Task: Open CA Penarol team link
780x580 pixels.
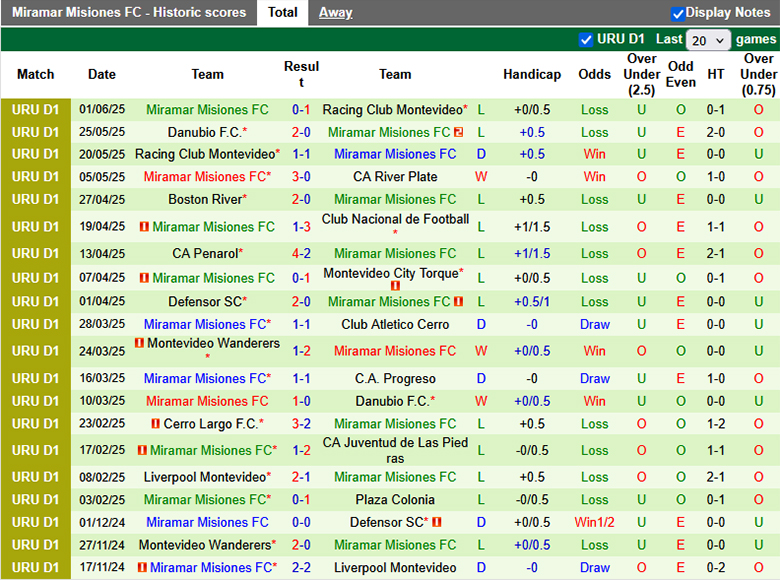Action: (x=205, y=254)
